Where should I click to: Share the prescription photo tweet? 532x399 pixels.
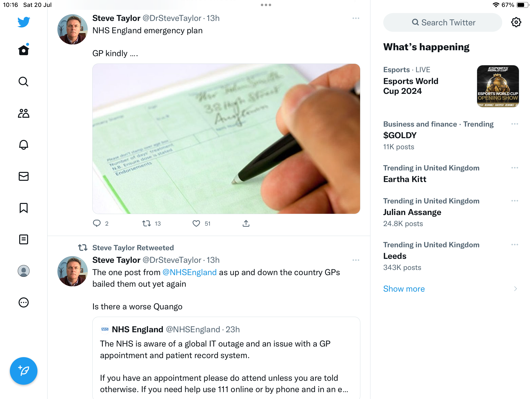246,223
